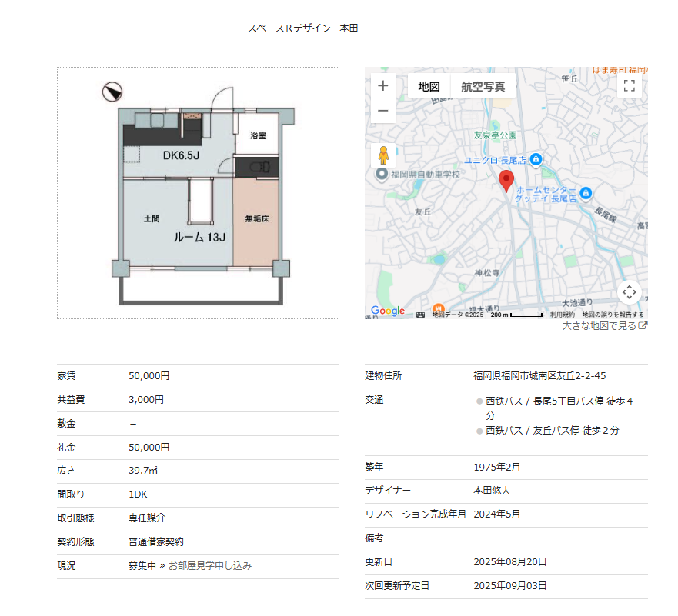Select ユニクロ 長尾店 shopping marker
The image size is (678, 616).
tap(536, 159)
